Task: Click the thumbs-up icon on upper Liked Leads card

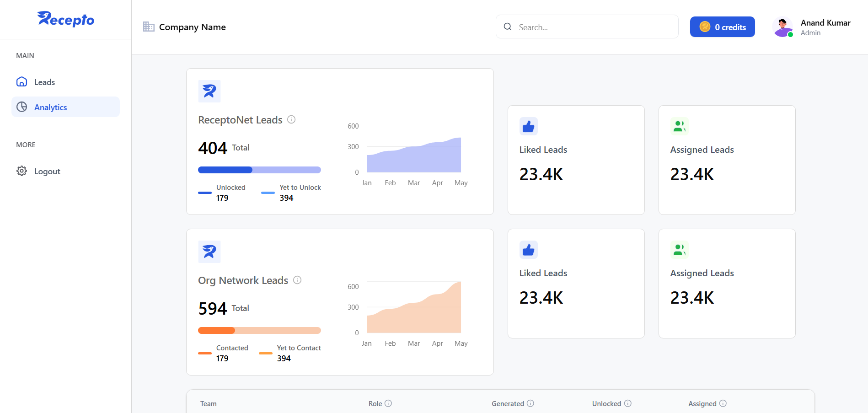Action: click(528, 126)
